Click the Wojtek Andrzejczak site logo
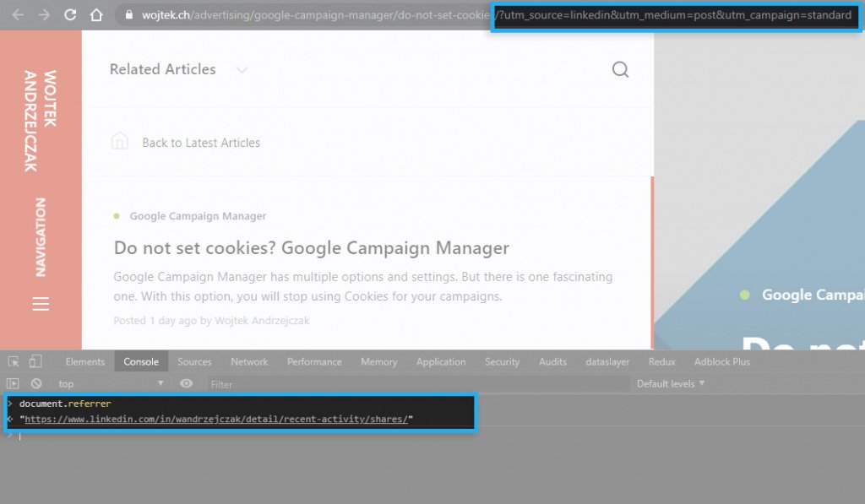Viewport: 865px width, 504px height. (x=41, y=121)
